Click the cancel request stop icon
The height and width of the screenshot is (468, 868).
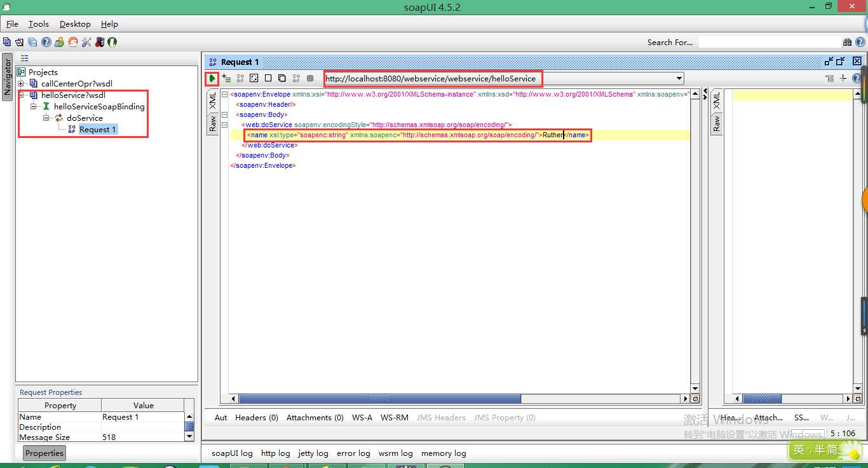click(x=310, y=78)
